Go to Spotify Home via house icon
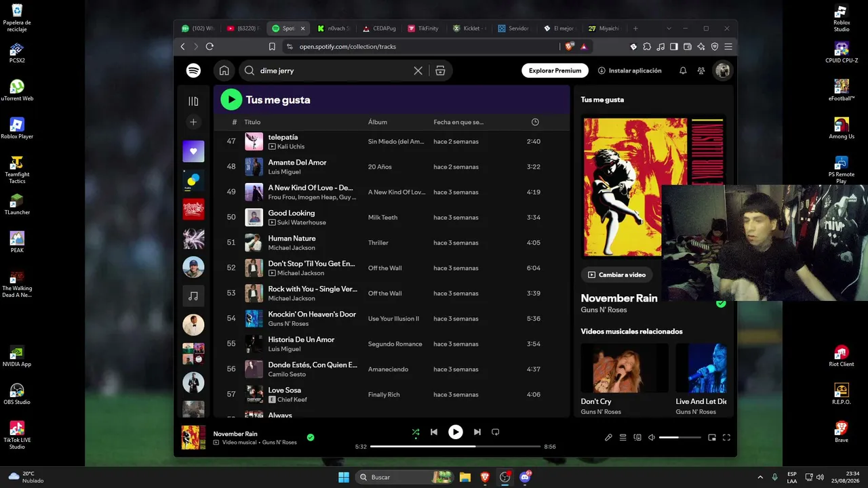Viewport: 868px width, 488px height. (x=224, y=70)
